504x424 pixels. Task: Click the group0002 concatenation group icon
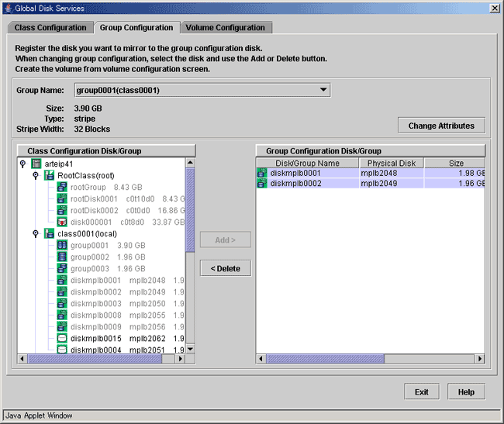coord(62,257)
